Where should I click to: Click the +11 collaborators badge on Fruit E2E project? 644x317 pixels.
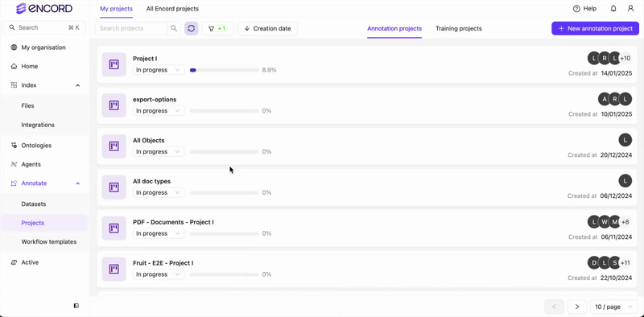click(625, 263)
